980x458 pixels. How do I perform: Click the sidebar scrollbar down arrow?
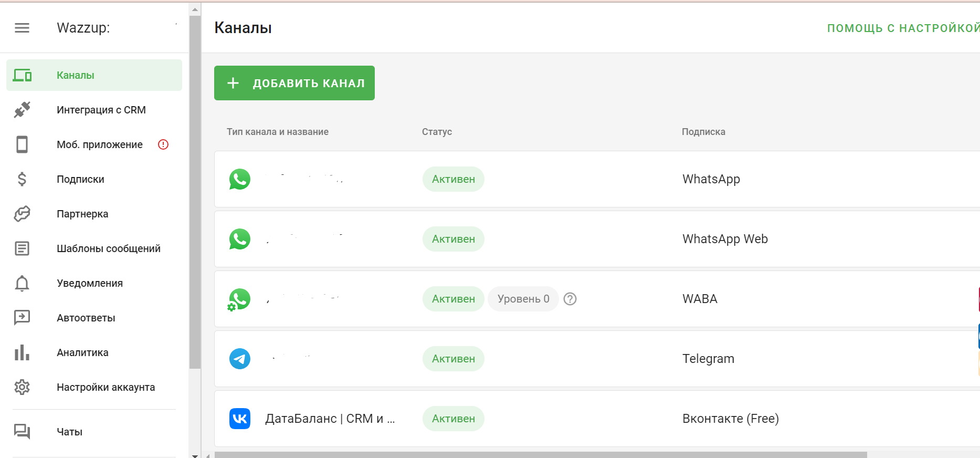[x=195, y=455]
